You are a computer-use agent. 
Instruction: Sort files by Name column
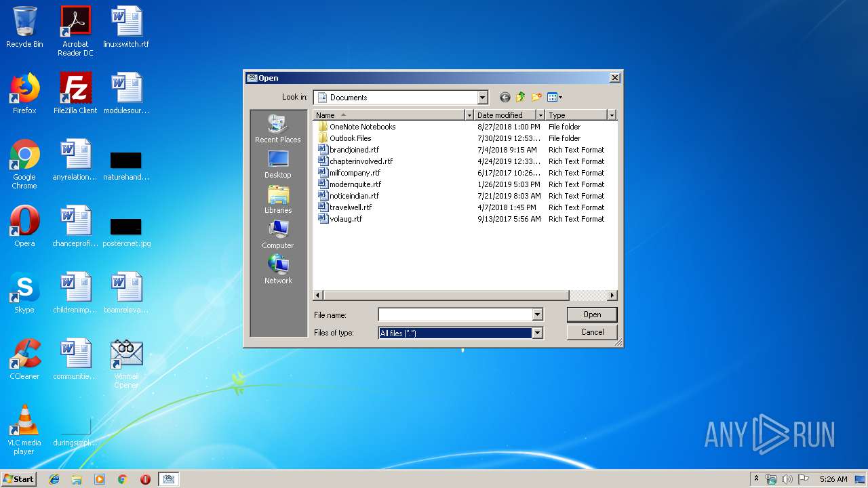(389, 115)
